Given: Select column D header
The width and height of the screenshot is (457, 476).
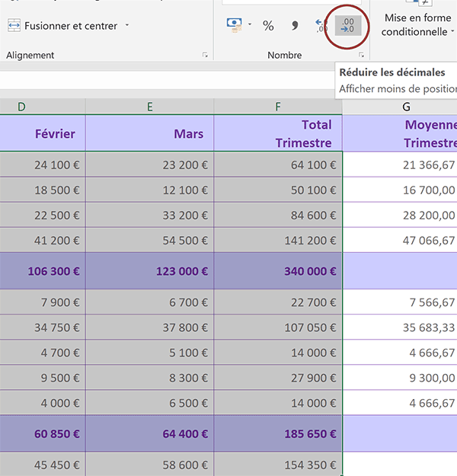Looking at the screenshot, I should click(43, 107).
